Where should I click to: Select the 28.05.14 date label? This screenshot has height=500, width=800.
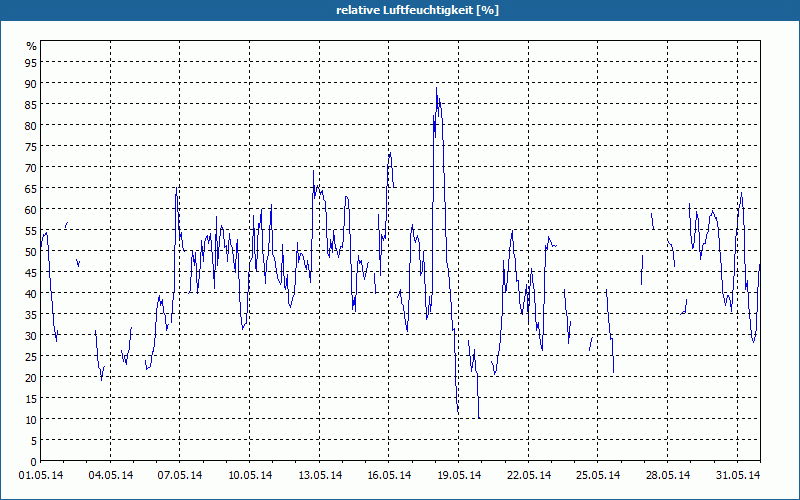coord(668,475)
